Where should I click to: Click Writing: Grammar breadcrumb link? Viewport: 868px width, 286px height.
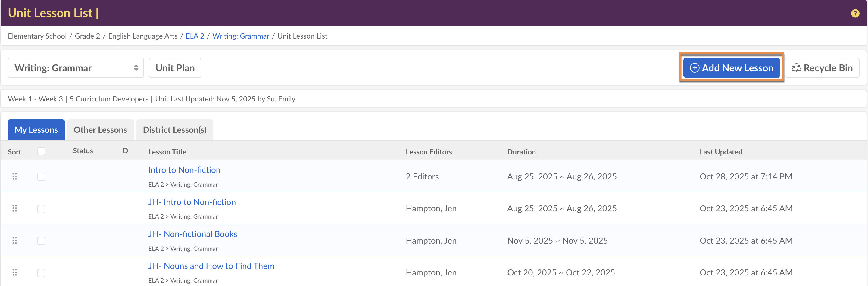[x=241, y=36]
